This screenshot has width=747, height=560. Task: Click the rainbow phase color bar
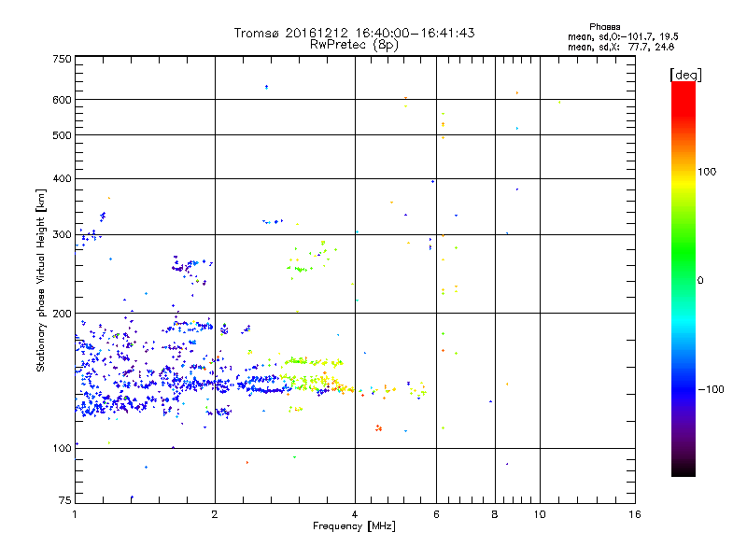click(x=684, y=278)
